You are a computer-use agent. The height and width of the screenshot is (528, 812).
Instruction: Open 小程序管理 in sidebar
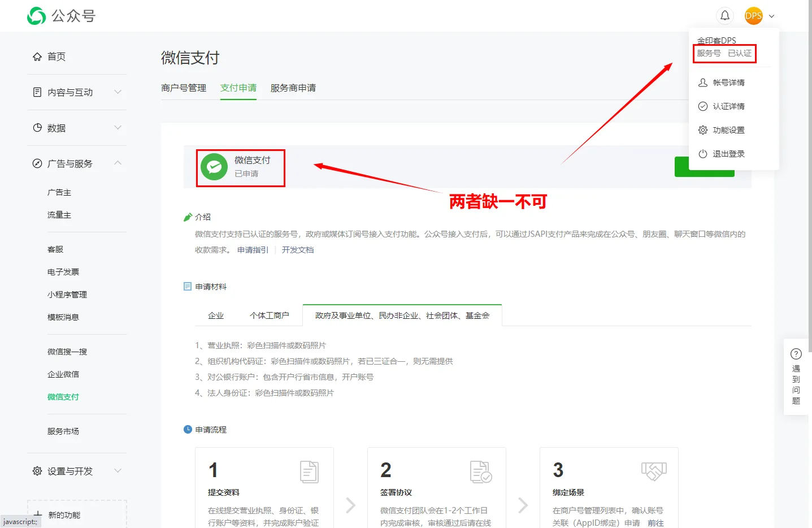pyautogui.click(x=67, y=295)
